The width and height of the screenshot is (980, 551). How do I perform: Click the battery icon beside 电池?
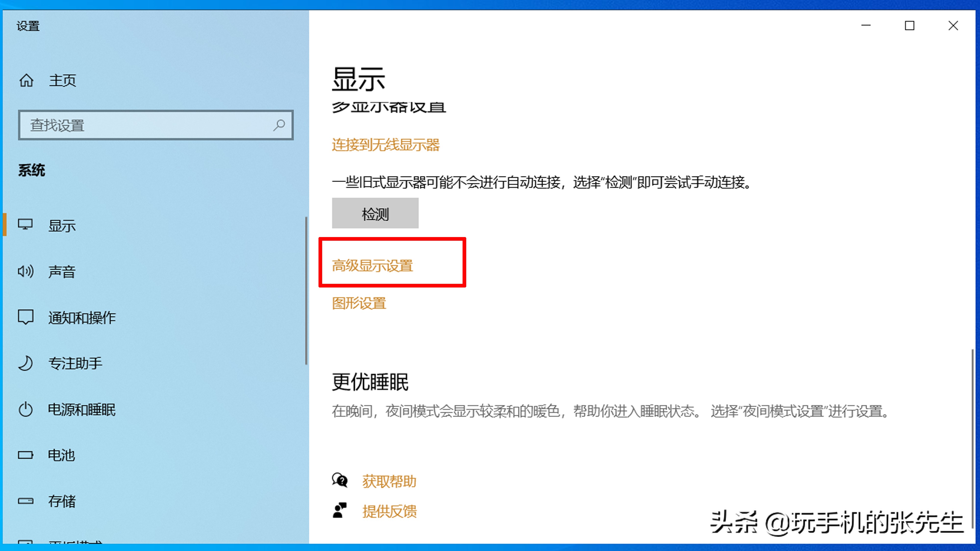pos(25,455)
